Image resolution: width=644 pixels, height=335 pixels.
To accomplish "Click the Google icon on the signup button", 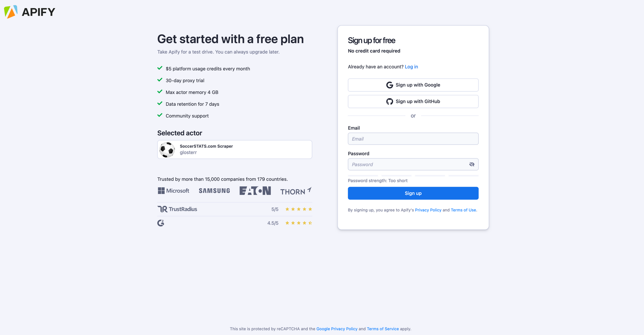I will (x=389, y=85).
